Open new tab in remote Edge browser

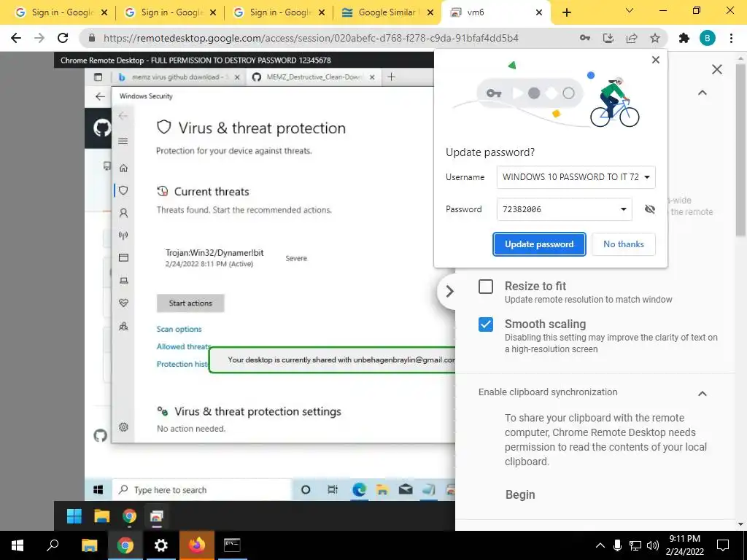pos(391,77)
